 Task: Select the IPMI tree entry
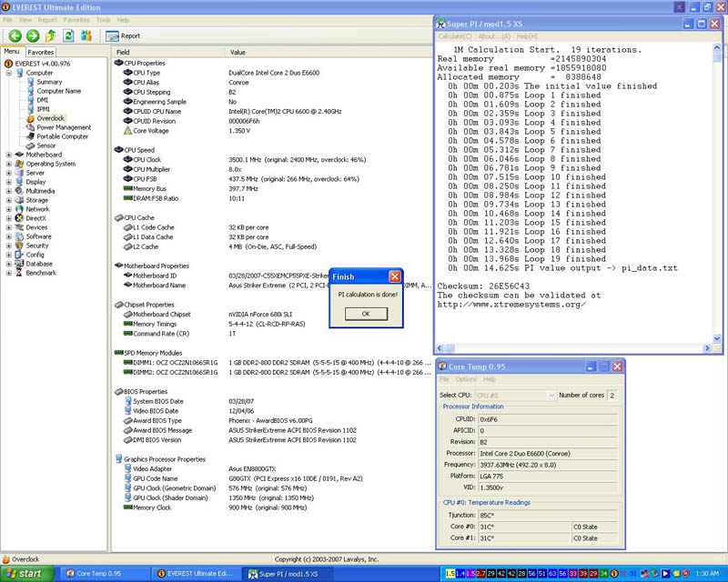tap(43, 109)
